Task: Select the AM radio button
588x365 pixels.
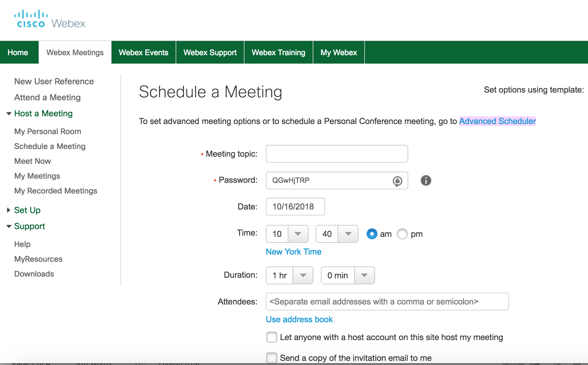Action: click(371, 233)
